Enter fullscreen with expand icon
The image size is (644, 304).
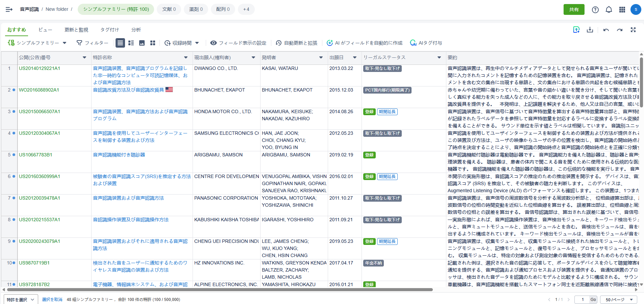pos(633,30)
